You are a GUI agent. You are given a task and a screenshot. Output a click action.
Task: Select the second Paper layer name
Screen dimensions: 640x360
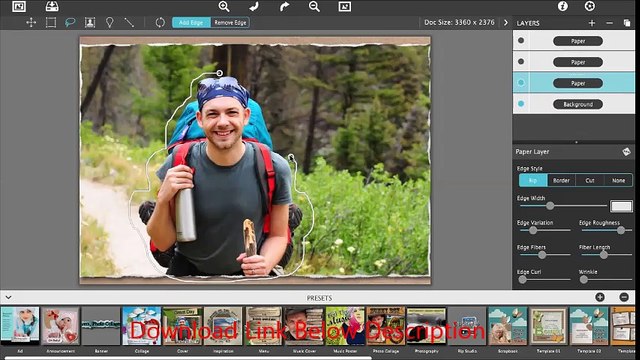coord(578,62)
